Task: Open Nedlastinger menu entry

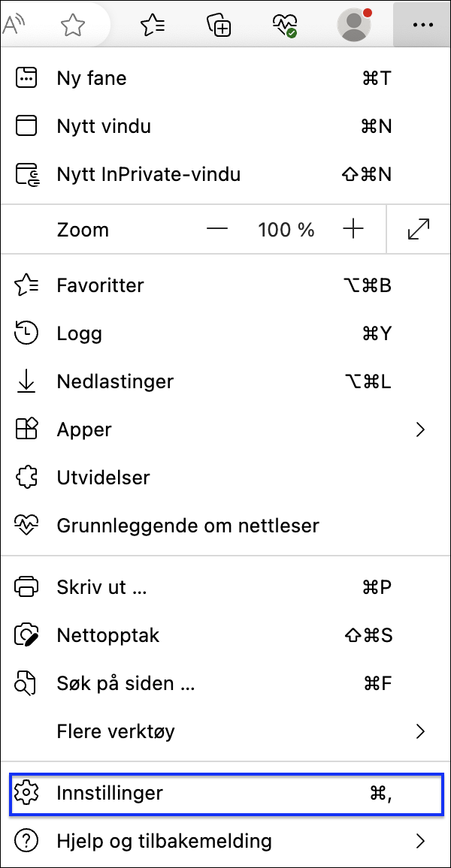Action: tap(115, 381)
